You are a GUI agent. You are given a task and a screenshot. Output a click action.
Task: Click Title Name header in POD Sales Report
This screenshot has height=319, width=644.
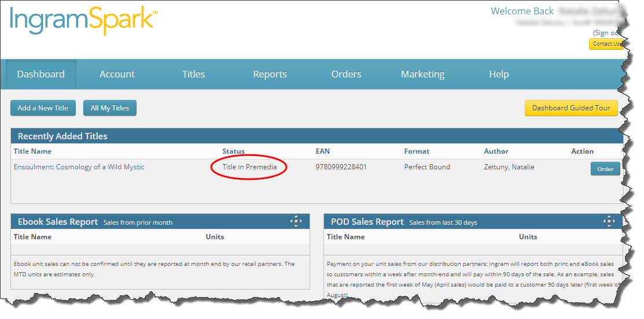345,236
